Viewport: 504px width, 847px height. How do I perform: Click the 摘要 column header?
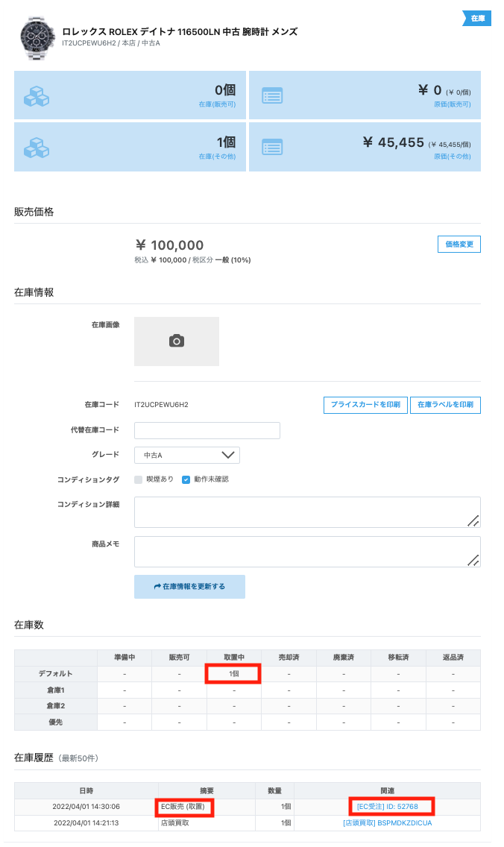click(x=207, y=791)
